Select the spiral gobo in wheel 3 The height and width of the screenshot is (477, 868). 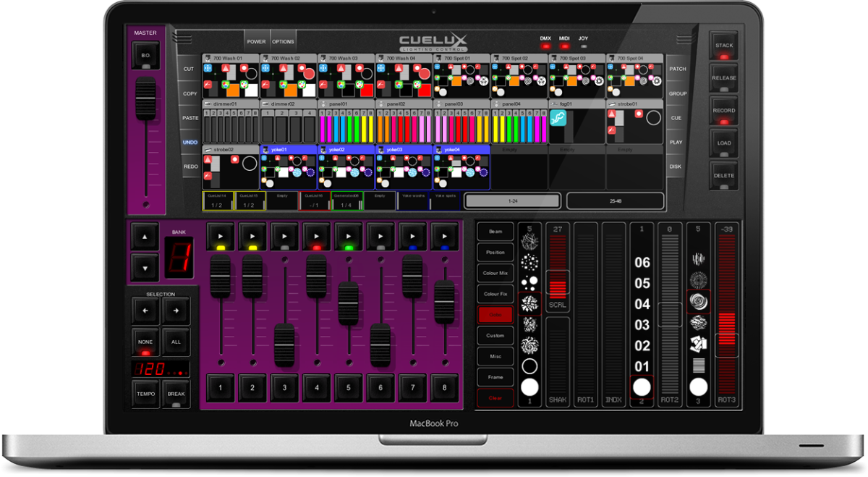pyautogui.click(x=698, y=301)
